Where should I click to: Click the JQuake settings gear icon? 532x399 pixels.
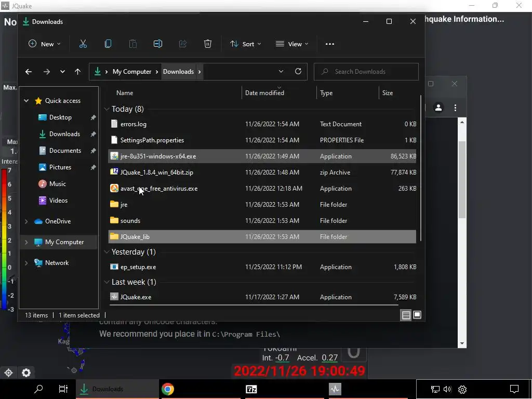point(26,373)
